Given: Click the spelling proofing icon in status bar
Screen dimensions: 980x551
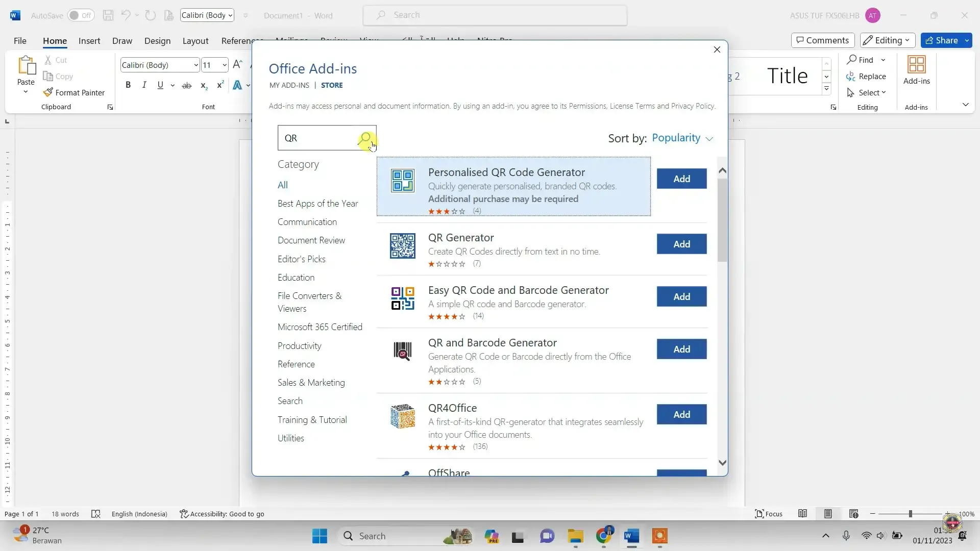Looking at the screenshot, I should [x=95, y=514].
